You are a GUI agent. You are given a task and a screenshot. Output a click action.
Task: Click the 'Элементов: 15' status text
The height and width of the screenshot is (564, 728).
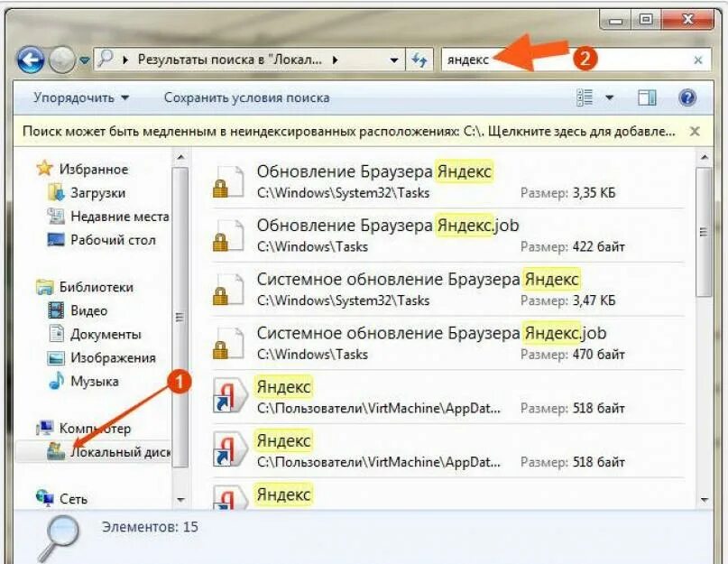(150, 527)
